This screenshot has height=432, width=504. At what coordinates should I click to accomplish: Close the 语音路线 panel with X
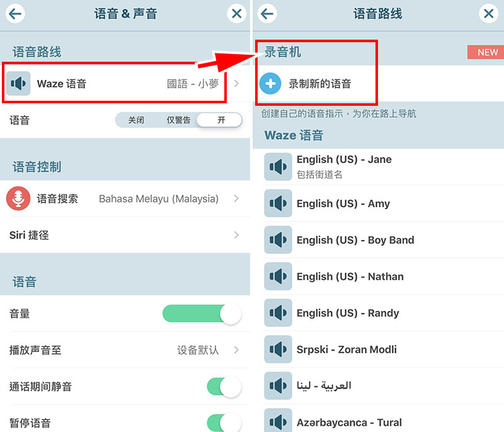[x=489, y=13]
